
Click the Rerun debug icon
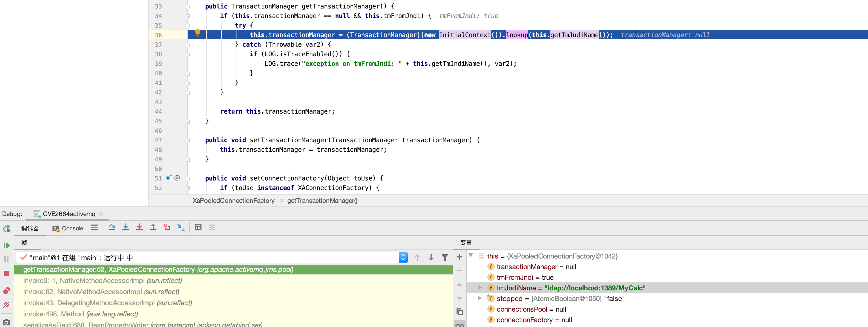click(6, 229)
